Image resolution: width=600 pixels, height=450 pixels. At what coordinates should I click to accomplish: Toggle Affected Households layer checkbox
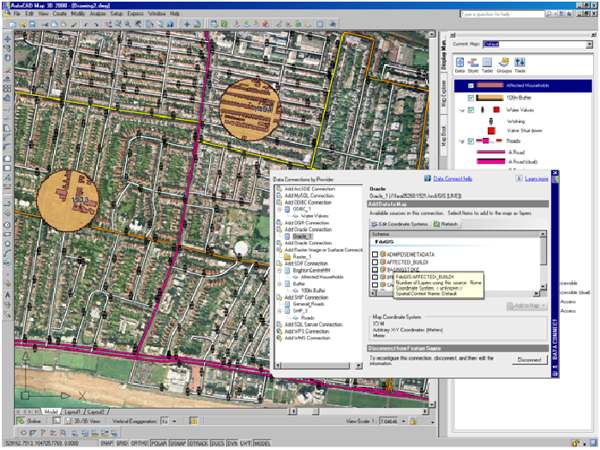click(471, 86)
